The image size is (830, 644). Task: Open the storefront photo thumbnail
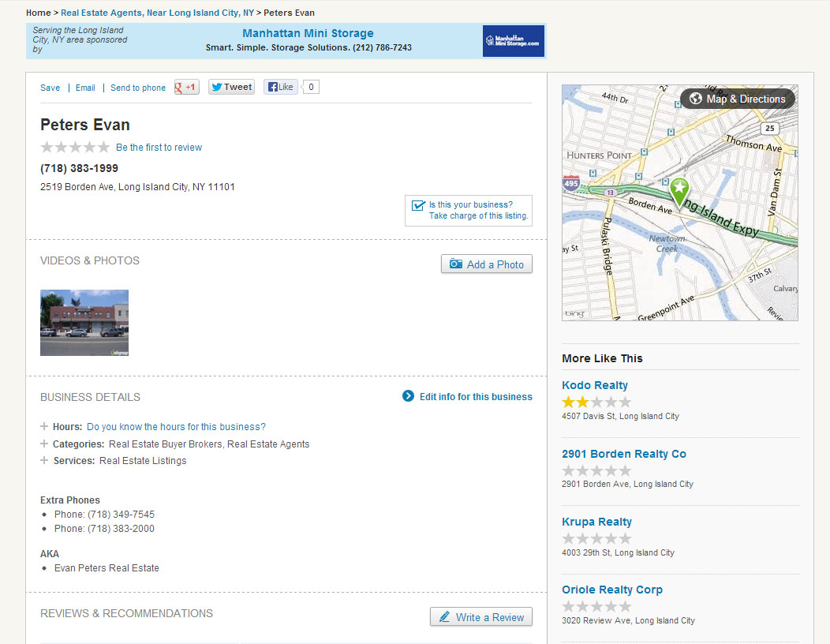(x=84, y=322)
